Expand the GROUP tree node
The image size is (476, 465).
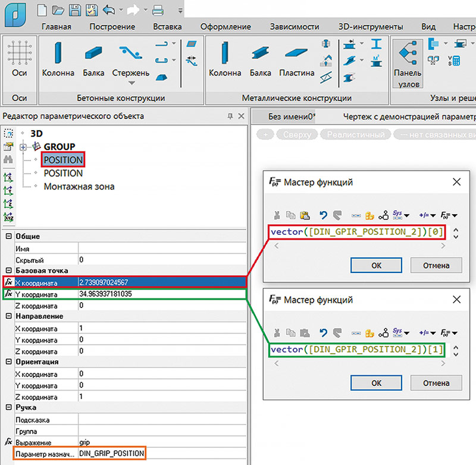(x=23, y=147)
